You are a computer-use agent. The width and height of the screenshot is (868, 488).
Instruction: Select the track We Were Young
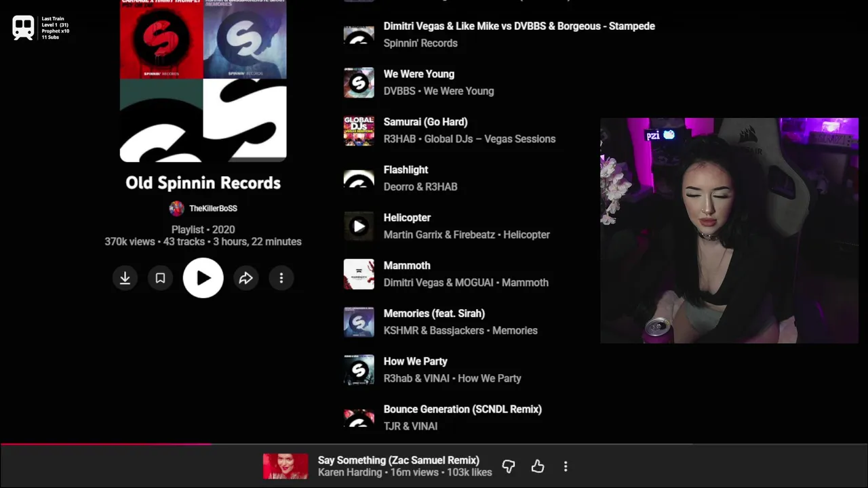click(419, 74)
